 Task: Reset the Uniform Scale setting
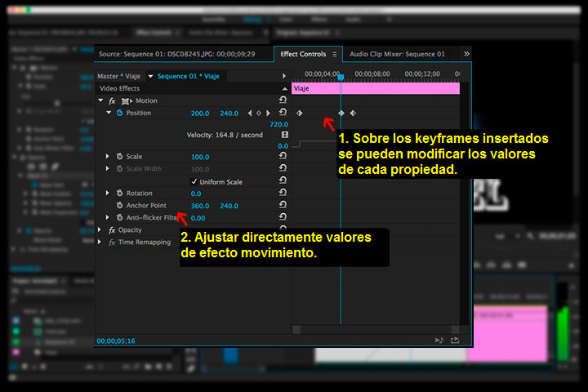point(283,180)
